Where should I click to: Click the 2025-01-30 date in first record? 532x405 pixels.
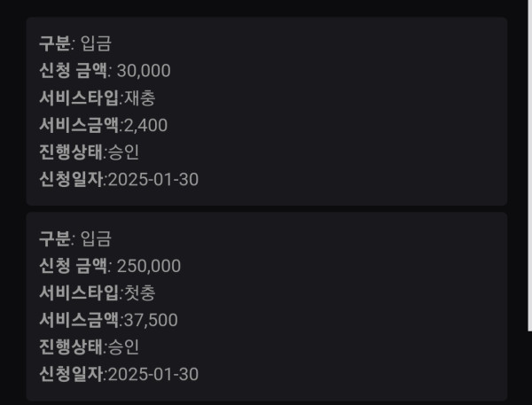[x=153, y=180]
